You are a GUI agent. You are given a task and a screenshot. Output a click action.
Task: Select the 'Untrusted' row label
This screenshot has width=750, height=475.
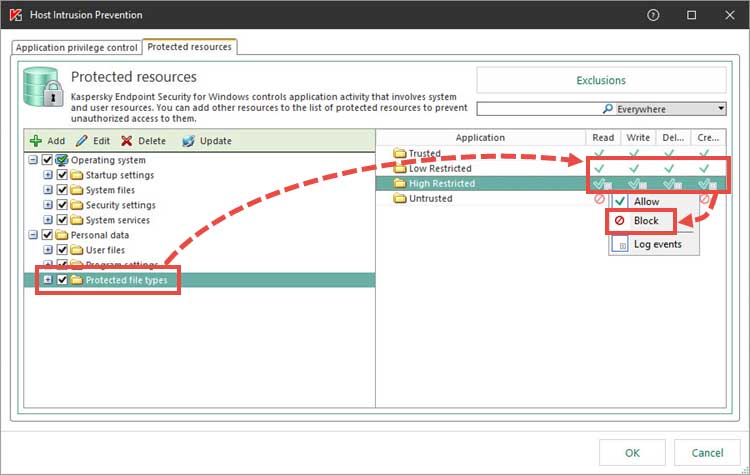coord(430,198)
